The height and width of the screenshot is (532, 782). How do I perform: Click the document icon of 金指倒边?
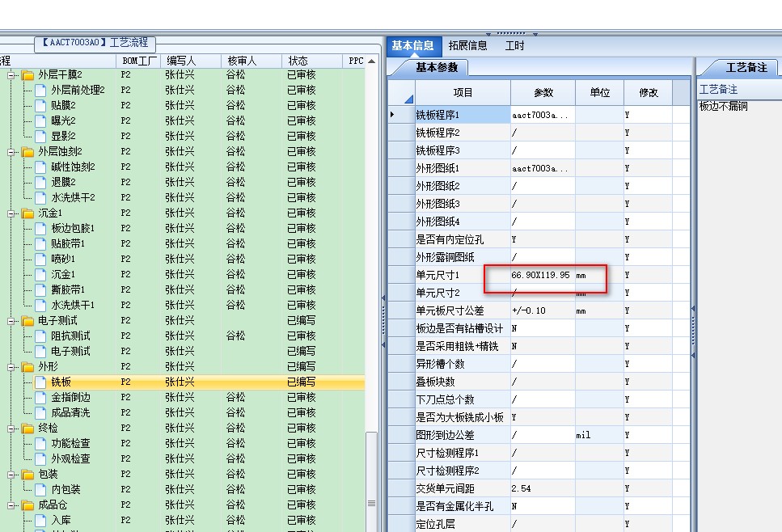(x=41, y=398)
